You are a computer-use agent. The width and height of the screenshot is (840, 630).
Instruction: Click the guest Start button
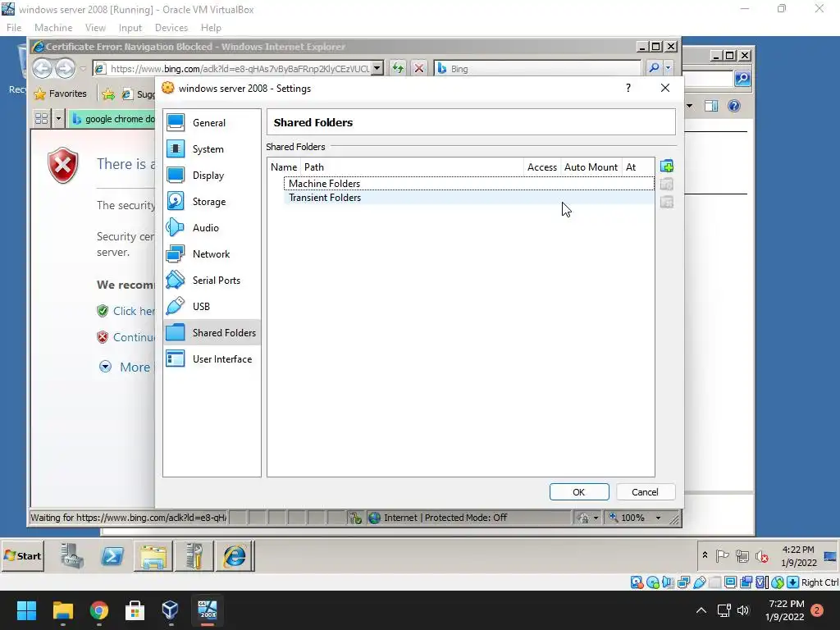click(x=23, y=555)
